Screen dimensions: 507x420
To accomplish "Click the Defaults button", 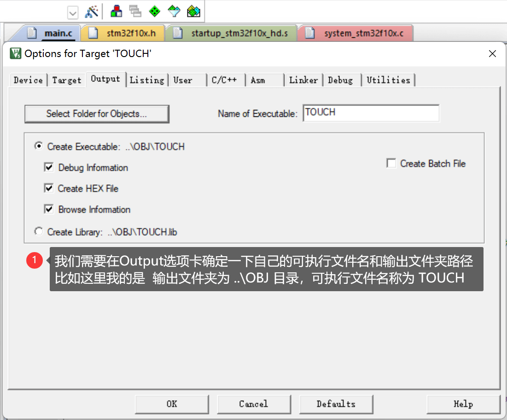I will click(x=336, y=404).
